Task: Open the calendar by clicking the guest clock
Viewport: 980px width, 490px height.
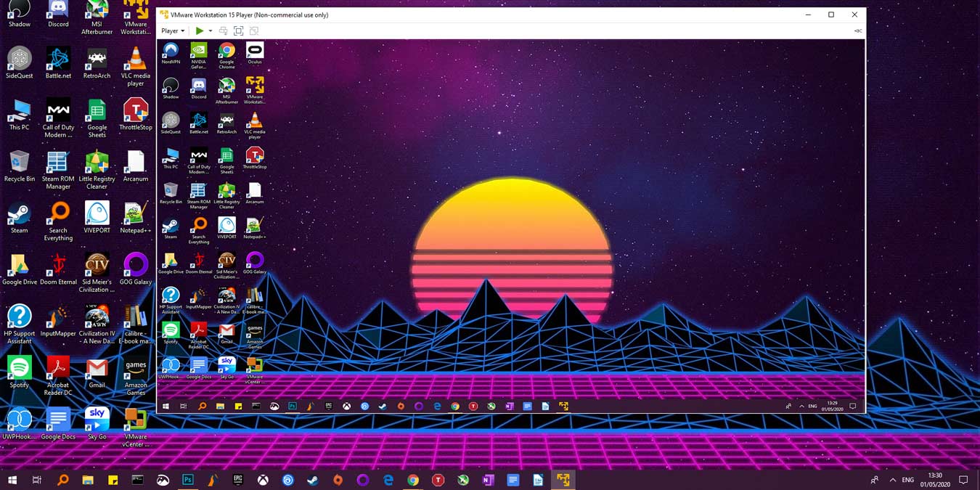Action: [x=831, y=407]
